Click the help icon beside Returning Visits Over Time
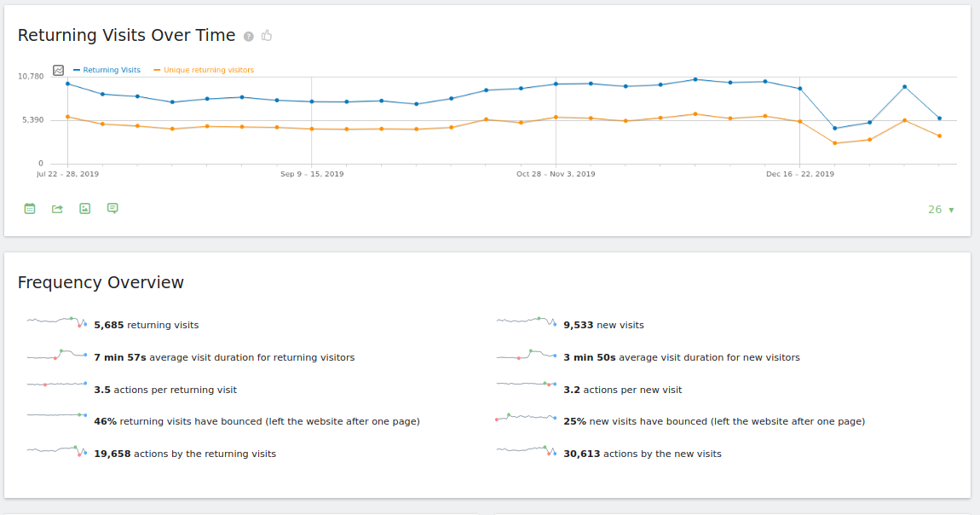Viewport: 980px width, 515px height. (249, 37)
